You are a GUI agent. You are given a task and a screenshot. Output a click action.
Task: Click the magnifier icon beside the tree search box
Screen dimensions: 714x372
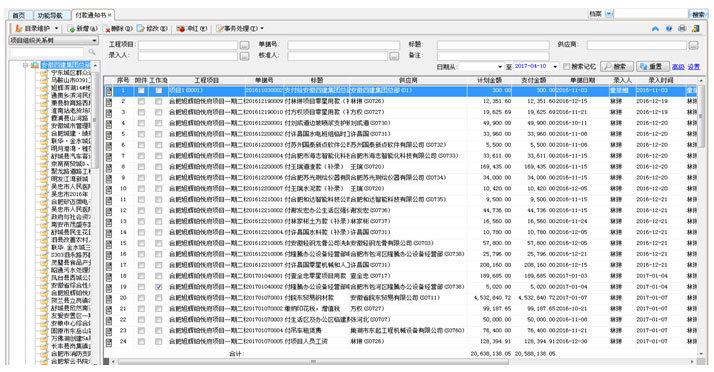point(92,52)
